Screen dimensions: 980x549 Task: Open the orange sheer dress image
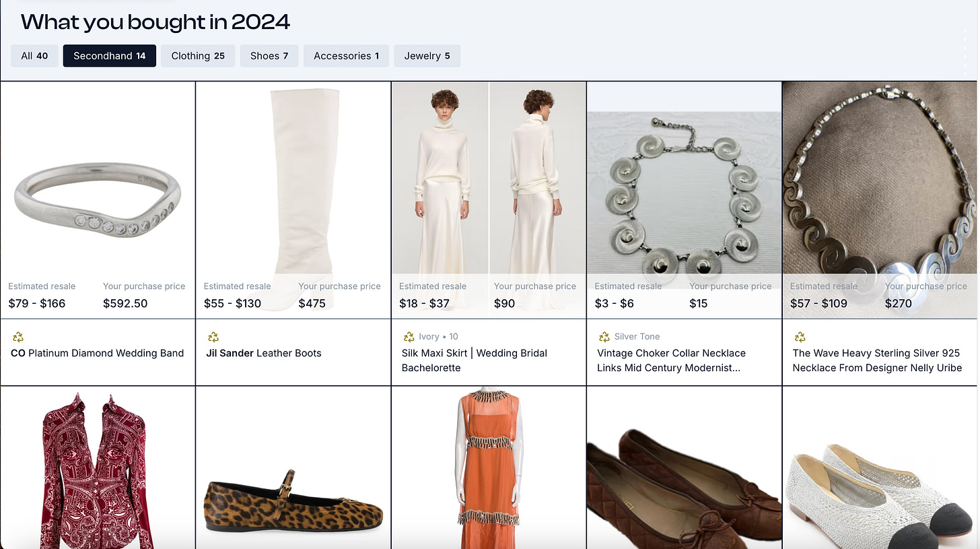click(x=489, y=468)
